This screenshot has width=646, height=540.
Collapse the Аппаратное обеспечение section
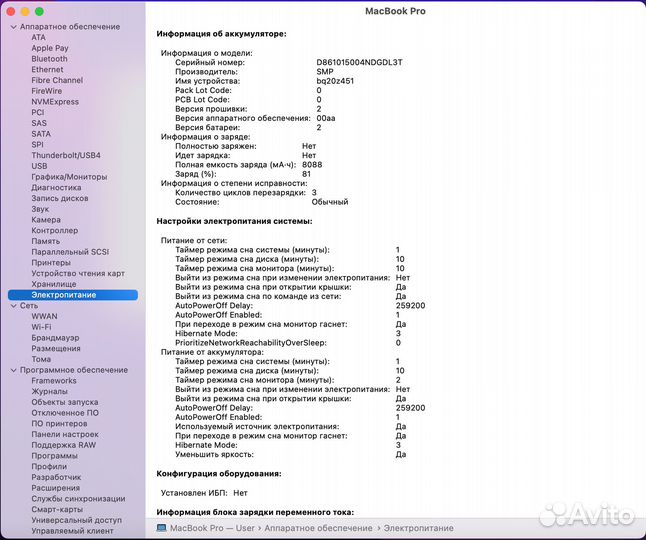13,27
